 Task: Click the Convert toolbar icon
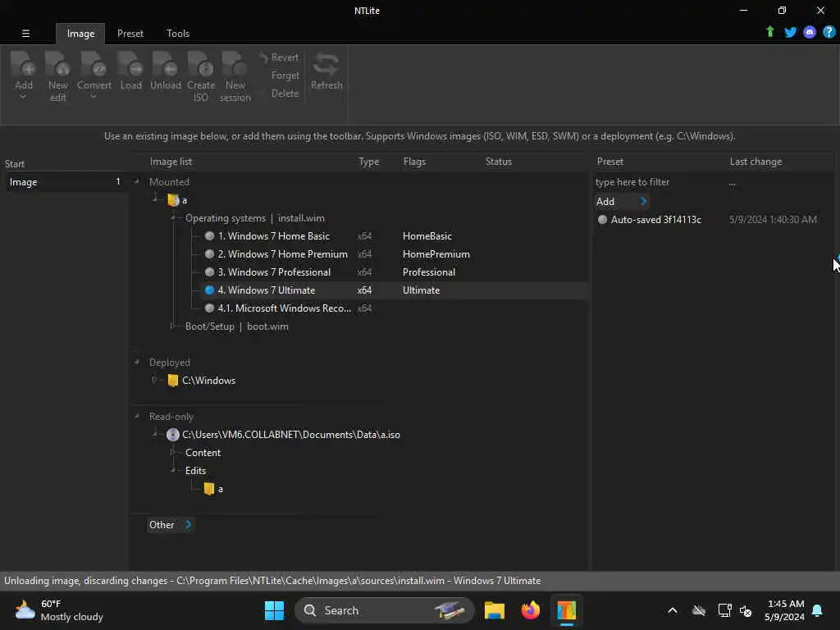click(x=94, y=75)
